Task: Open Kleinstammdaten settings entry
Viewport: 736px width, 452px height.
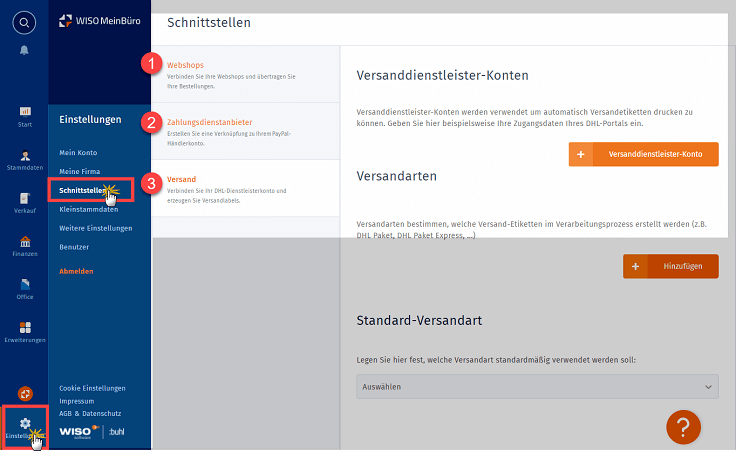Action: tap(89, 210)
